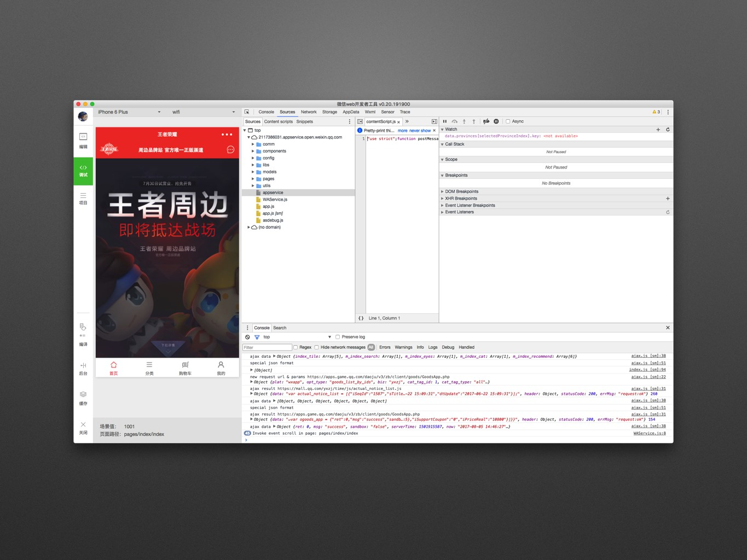Expand the (no domain) tree node
The image size is (747, 560).
(249, 227)
